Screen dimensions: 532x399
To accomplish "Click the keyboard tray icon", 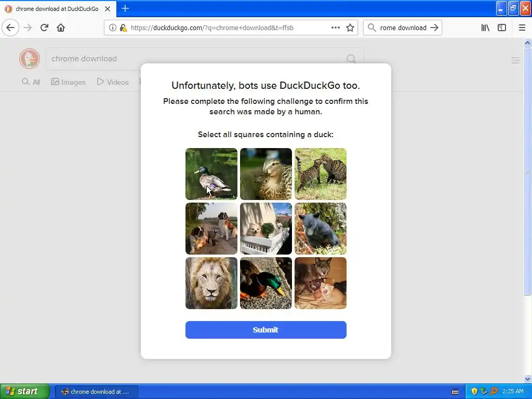I will click(x=455, y=392).
